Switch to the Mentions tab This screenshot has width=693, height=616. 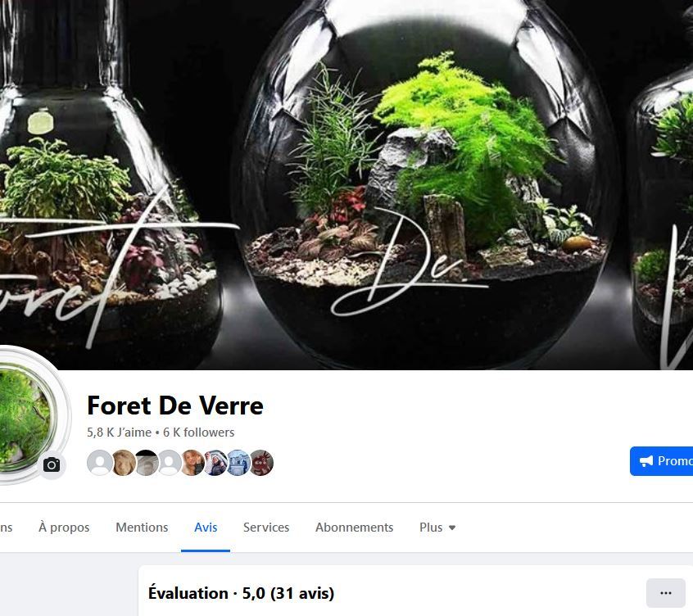coord(142,528)
